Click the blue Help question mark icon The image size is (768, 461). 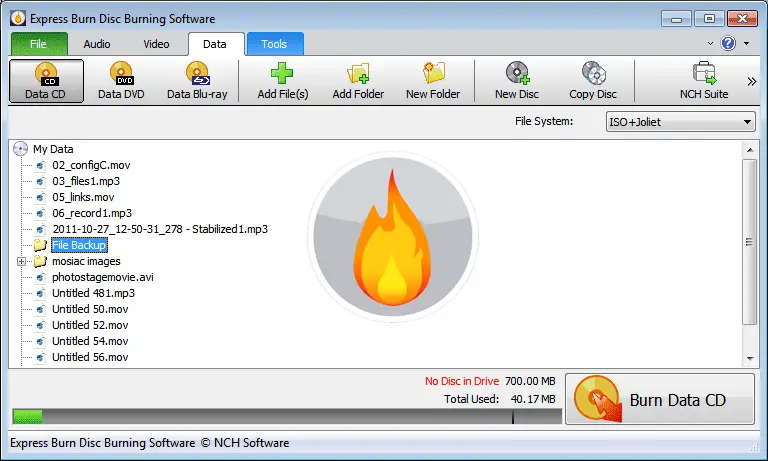(728, 43)
